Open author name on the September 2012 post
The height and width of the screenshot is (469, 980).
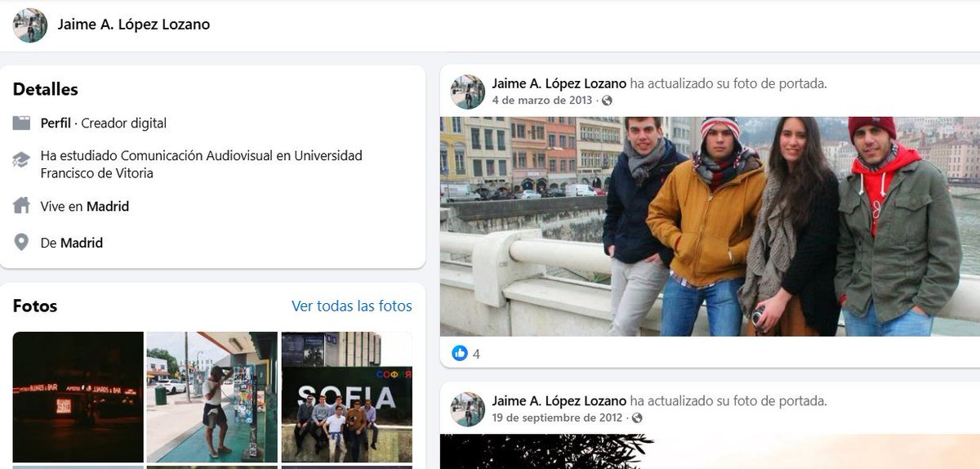tap(559, 401)
